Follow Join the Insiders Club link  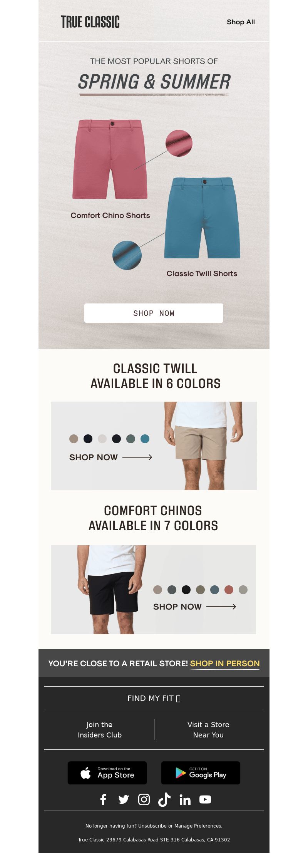click(100, 730)
